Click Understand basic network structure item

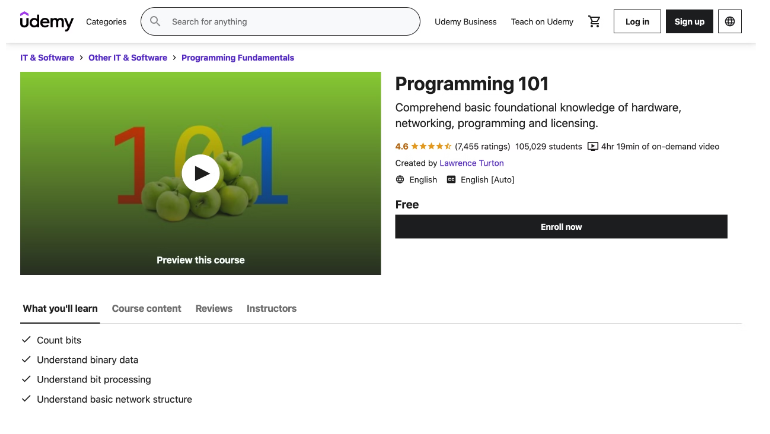tap(114, 399)
